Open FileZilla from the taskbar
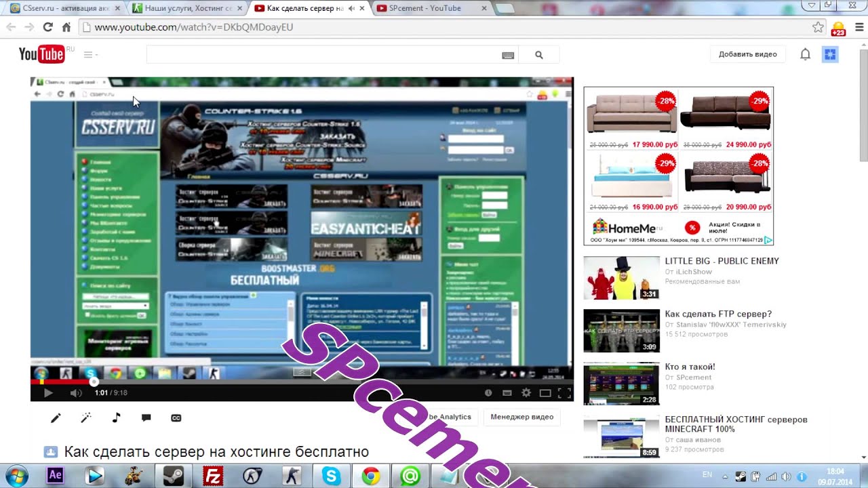 point(214,476)
